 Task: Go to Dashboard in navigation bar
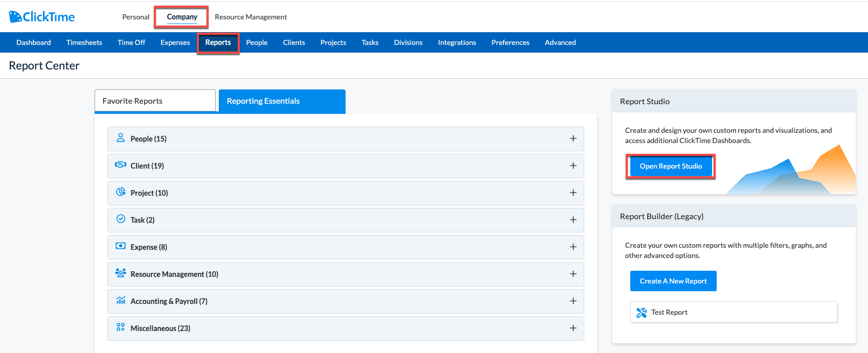(x=34, y=42)
